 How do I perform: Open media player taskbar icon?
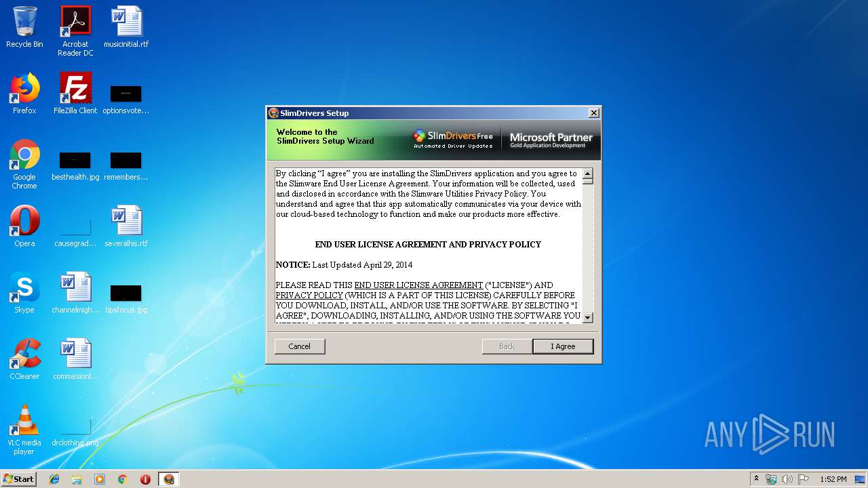click(x=100, y=479)
